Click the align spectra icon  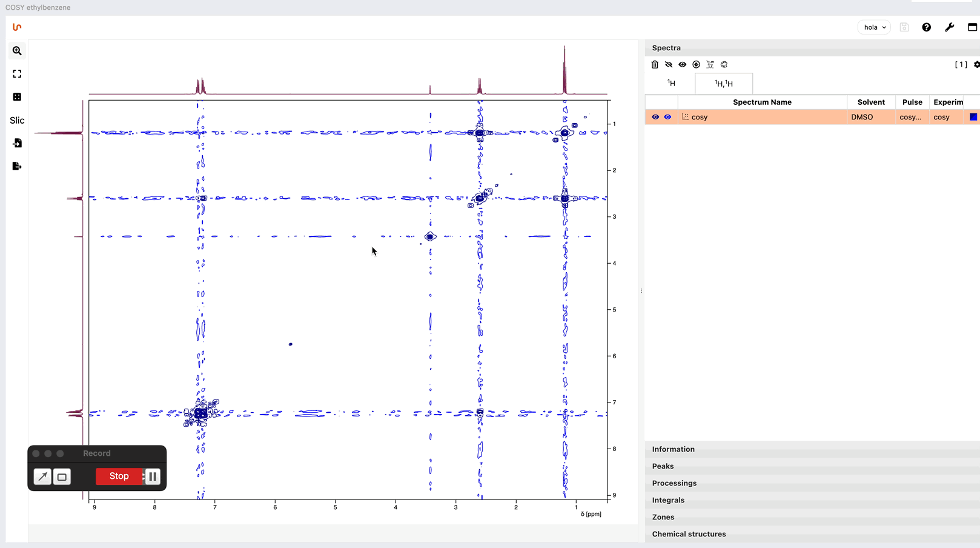(x=710, y=64)
